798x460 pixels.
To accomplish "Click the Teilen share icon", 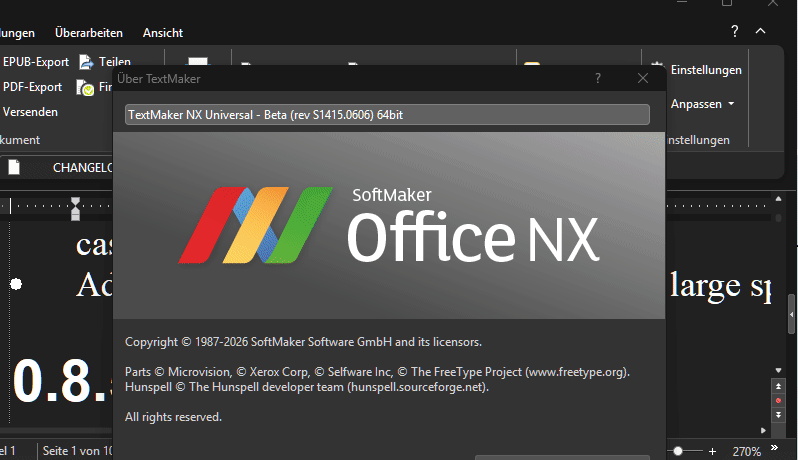I will coord(87,62).
